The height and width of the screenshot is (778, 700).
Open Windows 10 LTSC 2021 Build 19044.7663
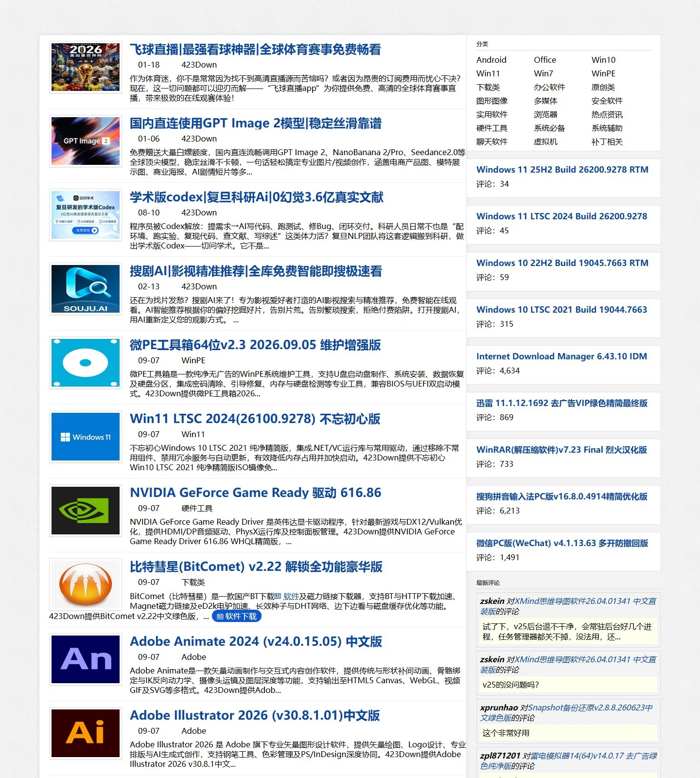tap(562, 310)
